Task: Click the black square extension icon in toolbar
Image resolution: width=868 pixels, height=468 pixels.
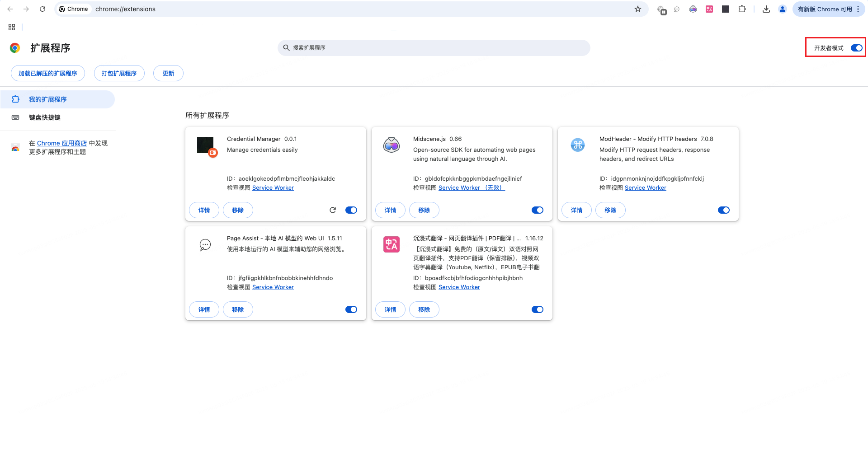Action: 726,9
